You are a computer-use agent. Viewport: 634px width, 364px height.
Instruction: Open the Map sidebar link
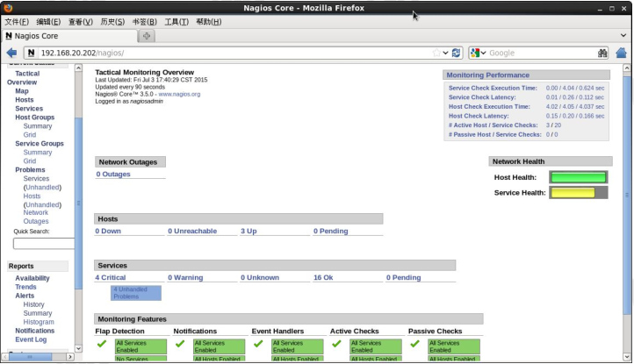pos(22,91)
